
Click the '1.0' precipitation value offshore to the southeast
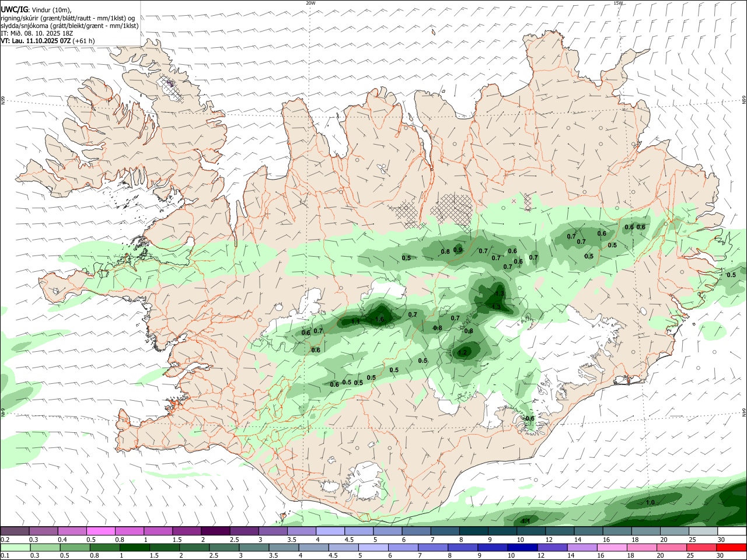coord(650,502)
